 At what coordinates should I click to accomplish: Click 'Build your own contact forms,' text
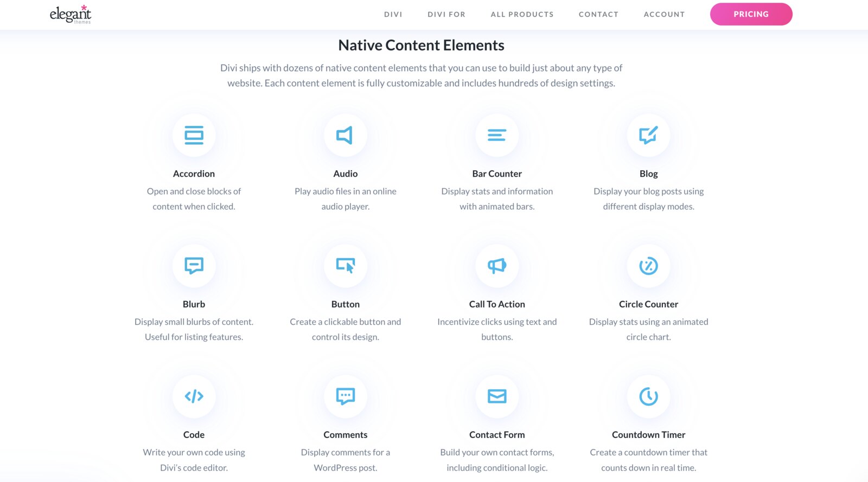coord(497,452)
